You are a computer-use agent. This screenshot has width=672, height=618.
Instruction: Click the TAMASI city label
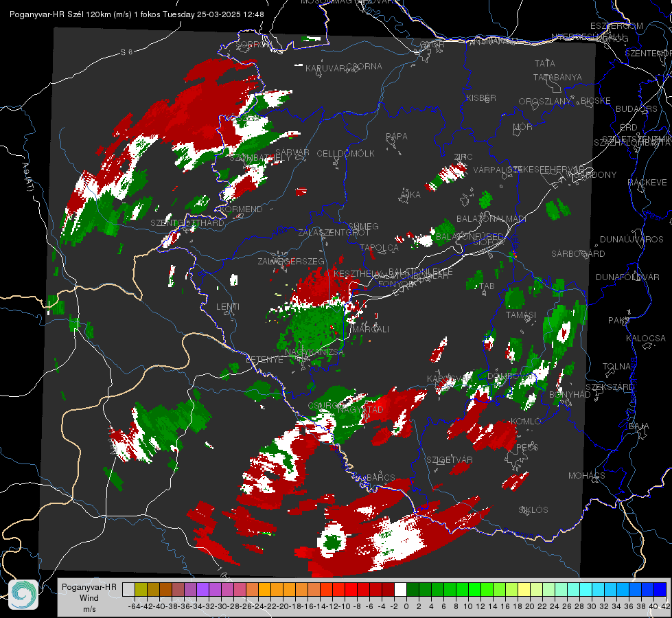[521, 314]
